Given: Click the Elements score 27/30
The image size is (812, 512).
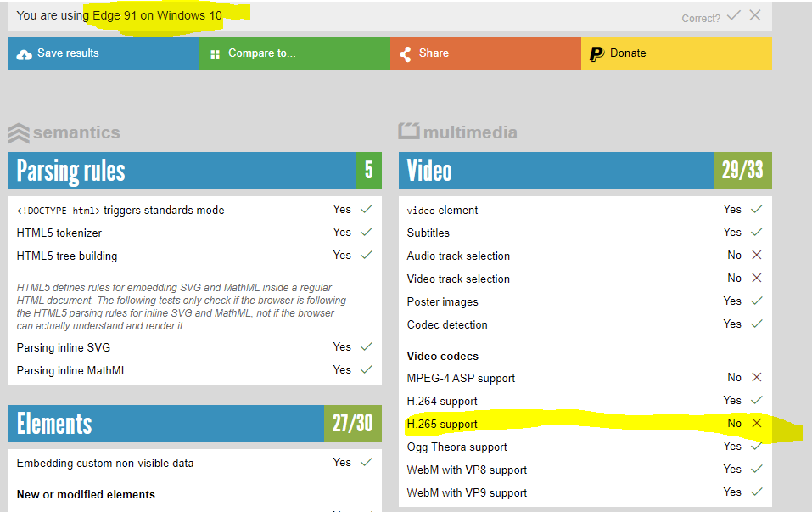Looking at the screenshot, I should [353, 424].
